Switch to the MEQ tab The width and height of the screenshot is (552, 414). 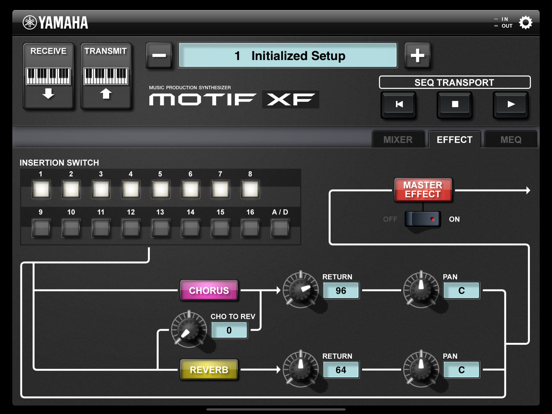point(511,140)
